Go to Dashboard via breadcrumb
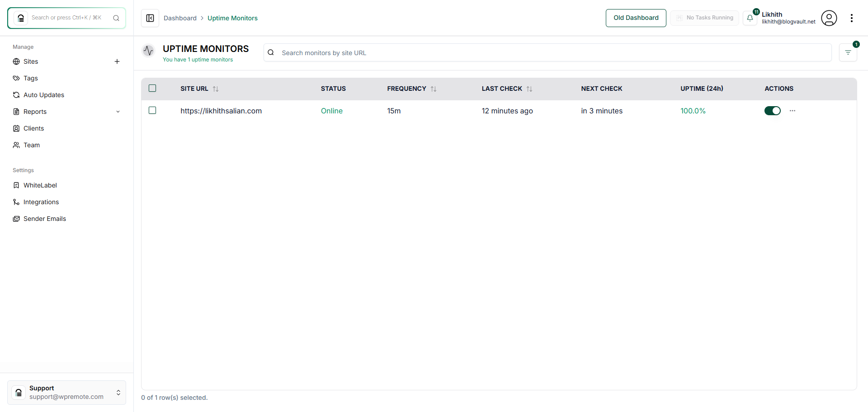The image size is (868, 412). (180, 18)
